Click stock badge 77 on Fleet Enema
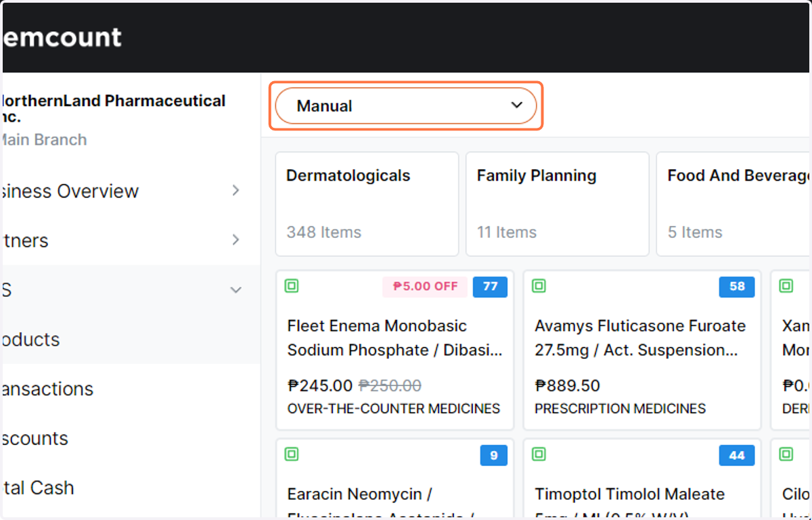The width and height of the screenshot is (812, 520). (490, 287)
